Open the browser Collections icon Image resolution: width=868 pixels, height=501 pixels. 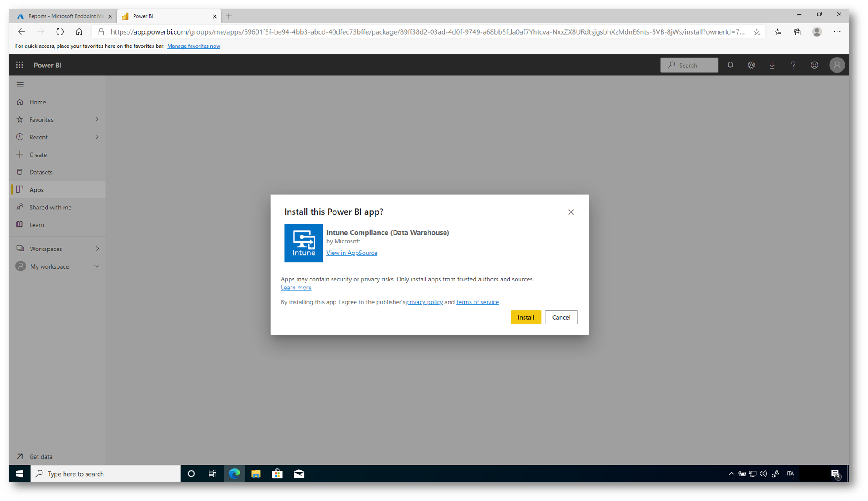tap(797, 32)
